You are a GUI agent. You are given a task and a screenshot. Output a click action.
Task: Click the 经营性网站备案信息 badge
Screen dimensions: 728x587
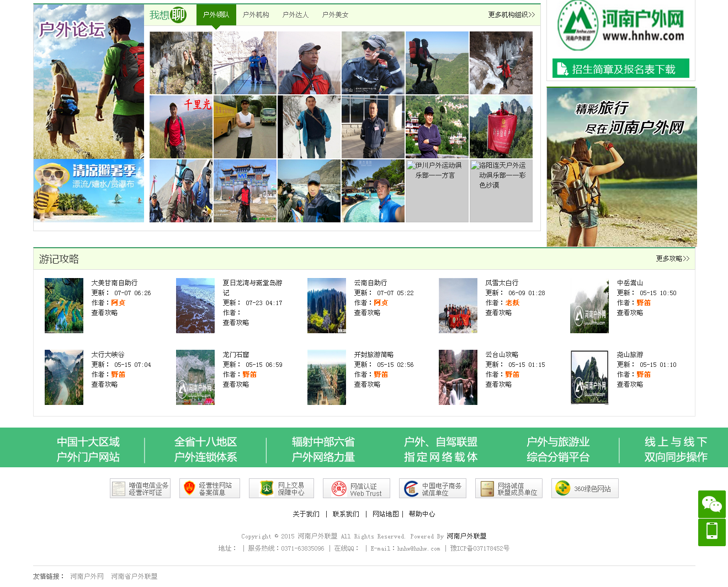click(x=210, y=488)
